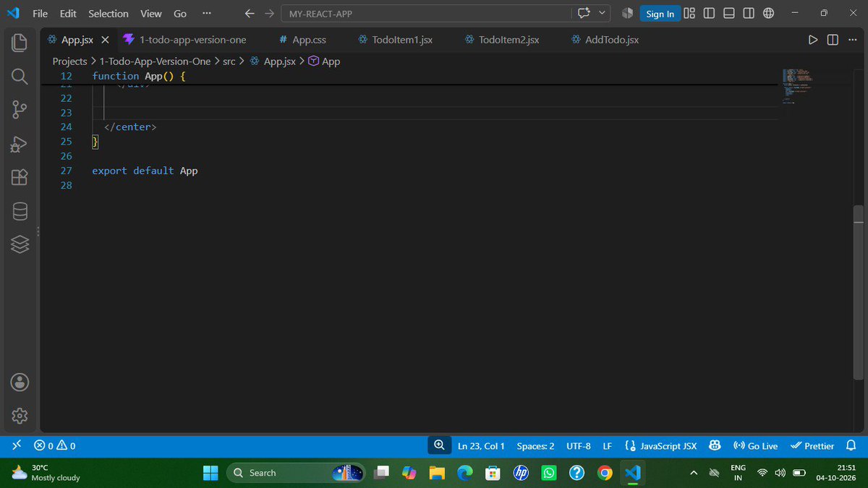Open the Edit menu
Viewport: 868px width, 488px height.
(x=68, y=13)
